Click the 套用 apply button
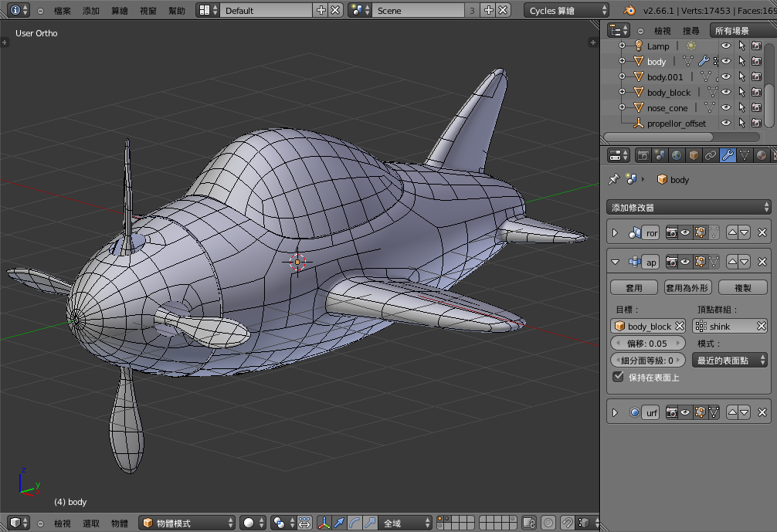Image resolution: width=777 pixels, height=532 pixels. pos(633,287)
